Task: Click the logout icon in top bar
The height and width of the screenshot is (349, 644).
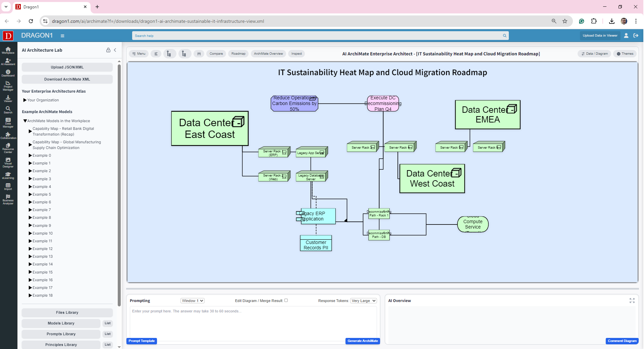Action: coord(636,36)
